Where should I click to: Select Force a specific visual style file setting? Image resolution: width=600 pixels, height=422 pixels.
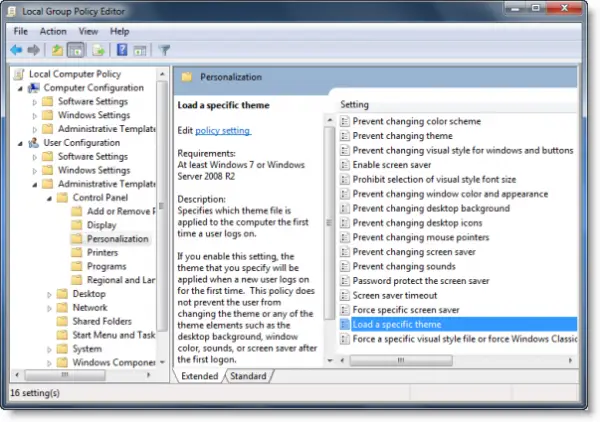465,339
